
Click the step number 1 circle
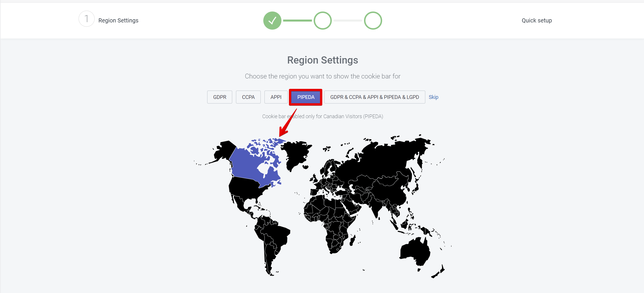point(87,19)
